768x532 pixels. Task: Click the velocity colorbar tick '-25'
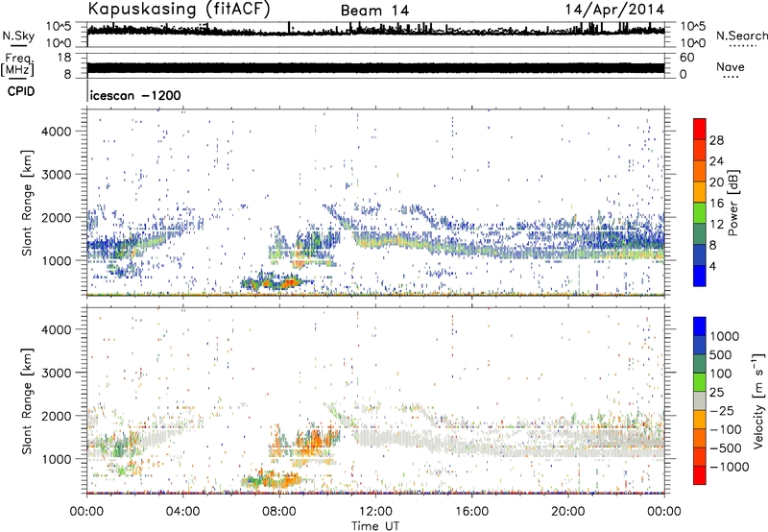coord(723,410)
